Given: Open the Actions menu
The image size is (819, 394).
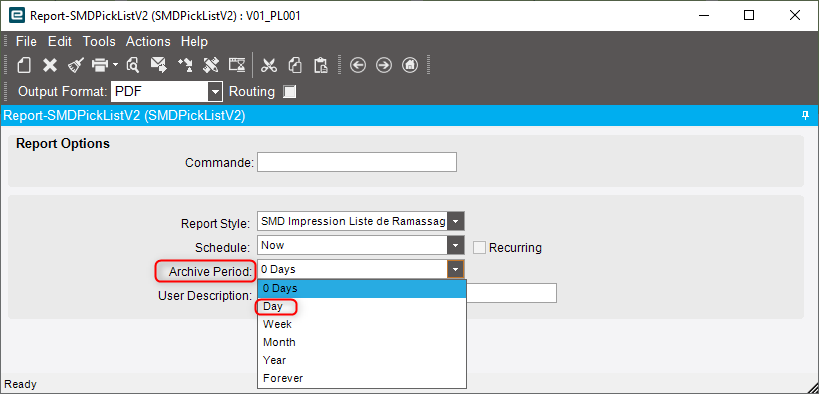Looking at the screenshot, I should point(148,41).
